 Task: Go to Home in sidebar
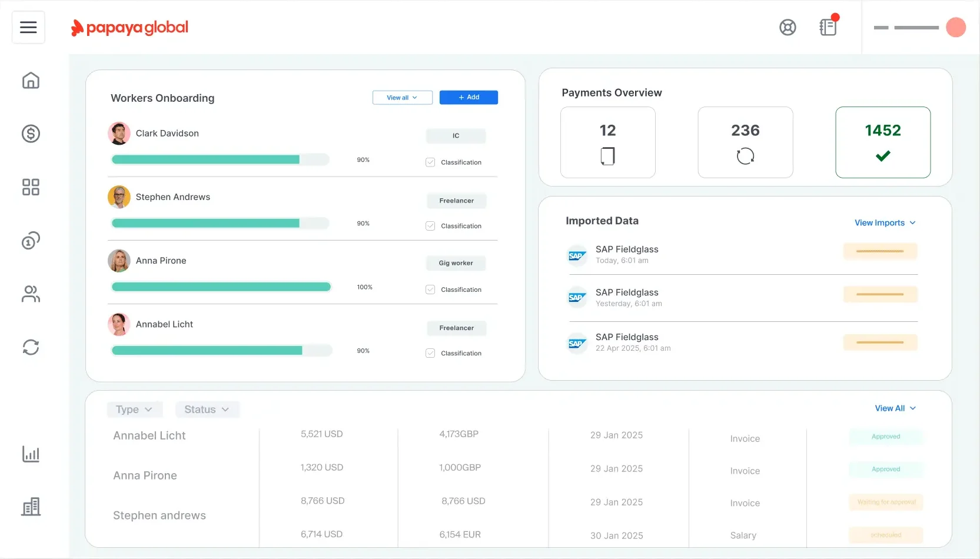31,80
